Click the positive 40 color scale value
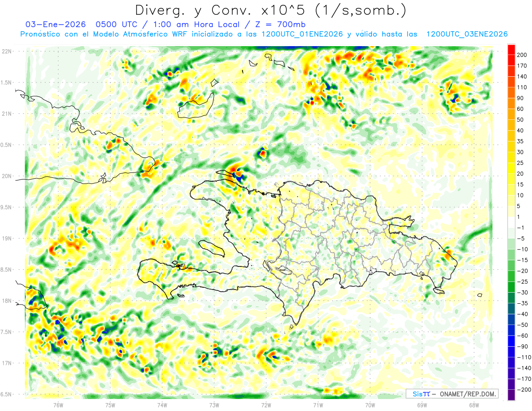The width and height of the screenshot is (532, 411). pyautogui.click(x=520, y=130)
